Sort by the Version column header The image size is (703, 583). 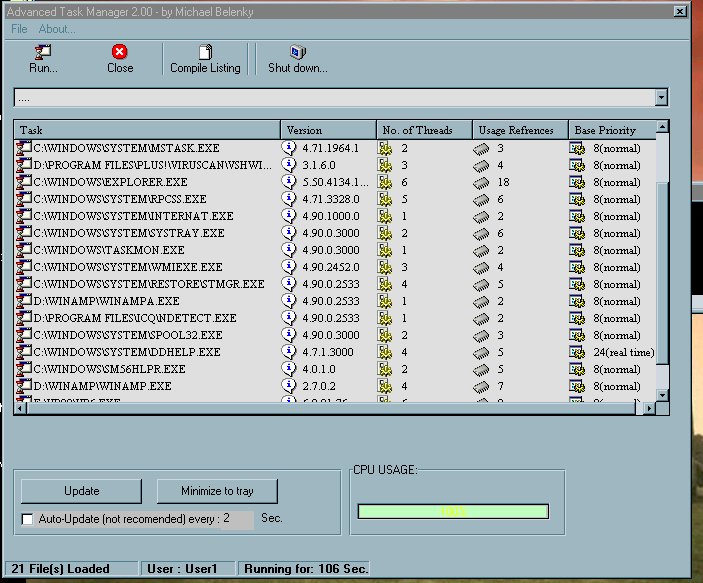point(328,130)
